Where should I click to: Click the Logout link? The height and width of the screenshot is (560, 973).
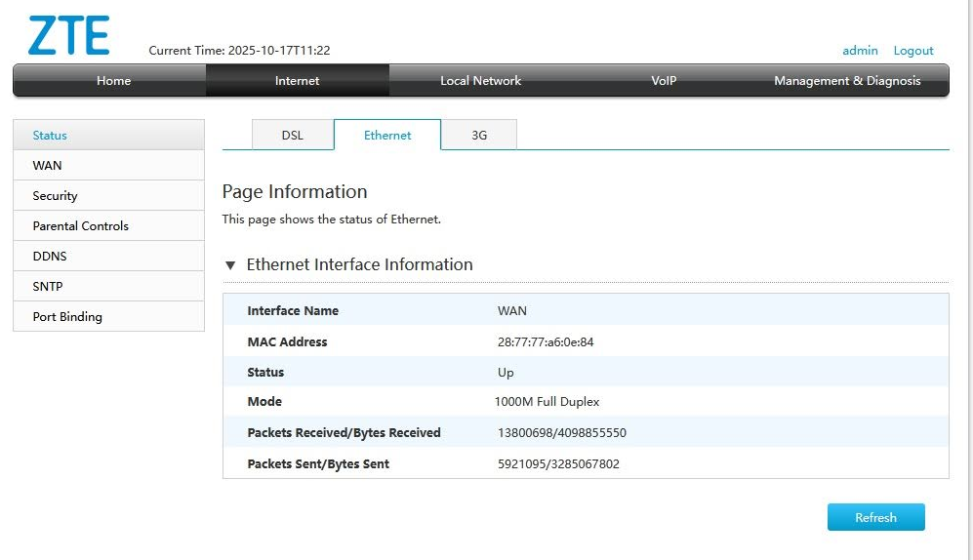(x=912, y=51)
